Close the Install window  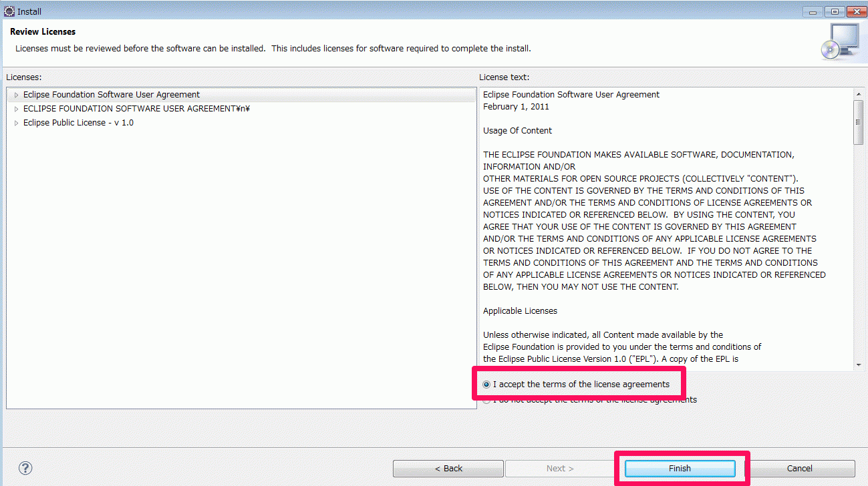856,11
